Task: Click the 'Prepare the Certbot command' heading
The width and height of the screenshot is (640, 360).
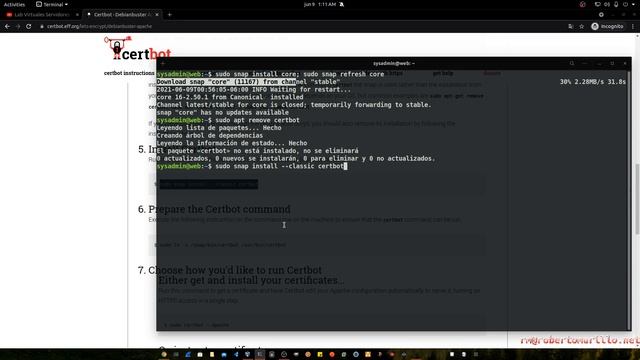Action: tap(219, 209)
